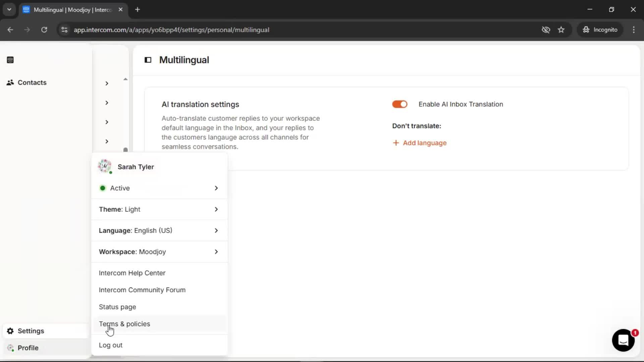Open Contacts from the left navigation
644x362 pixels.
(x=32, y=82)
